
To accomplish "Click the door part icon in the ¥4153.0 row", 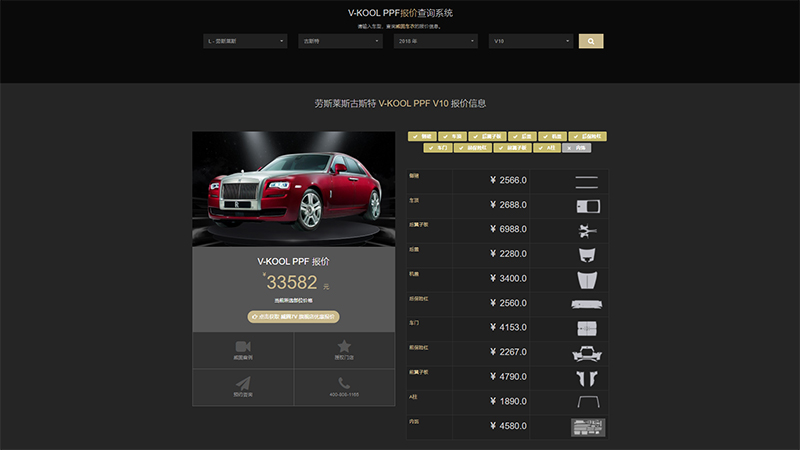I will 586,328.
